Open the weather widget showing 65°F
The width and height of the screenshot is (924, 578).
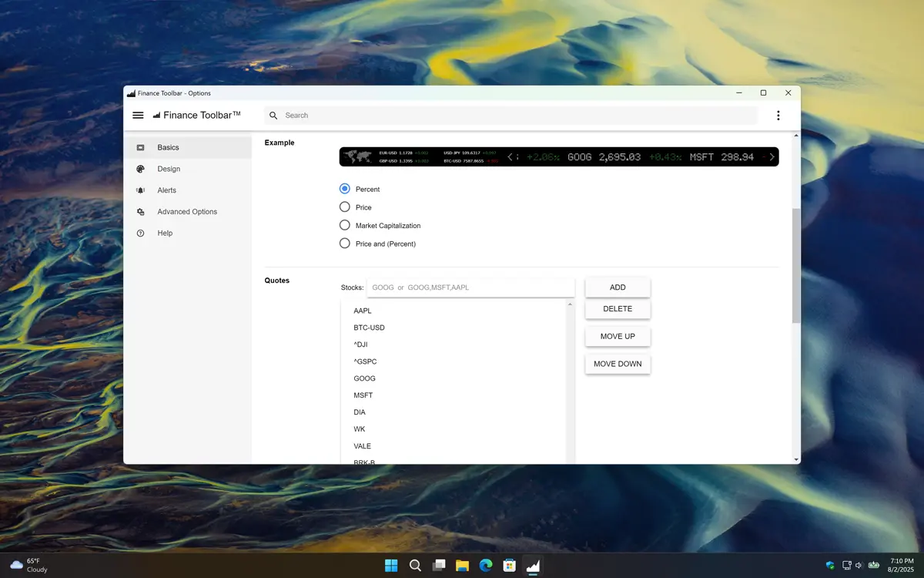(x=29, y=565)
